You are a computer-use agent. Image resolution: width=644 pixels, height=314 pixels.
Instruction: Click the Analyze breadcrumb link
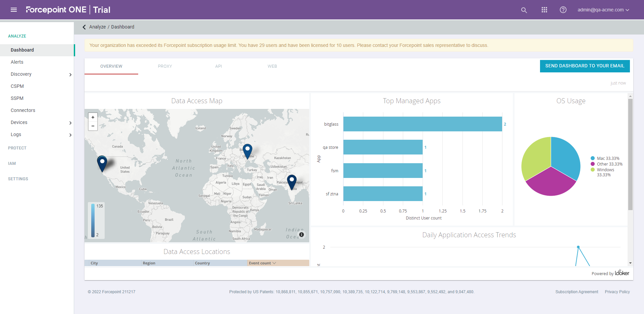click(97, 27)
